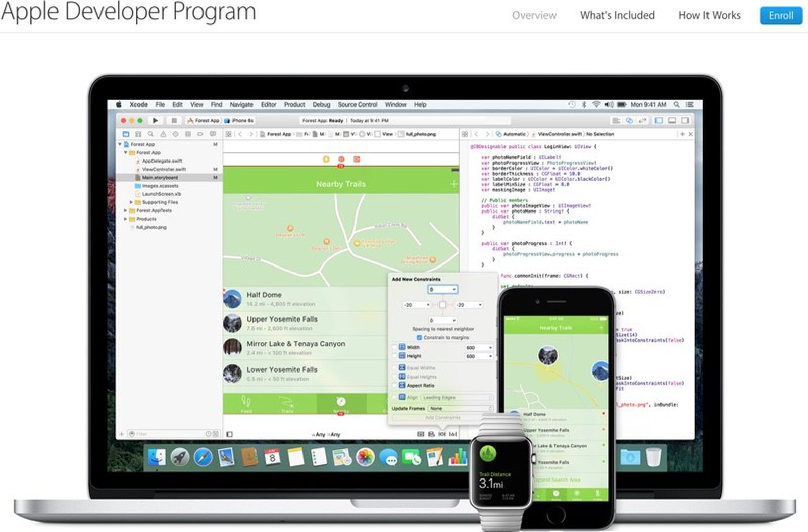Open the Update Frames dropdown
Image resolution: width=808 pixels, height=532 pixels.
pos(460,408)
